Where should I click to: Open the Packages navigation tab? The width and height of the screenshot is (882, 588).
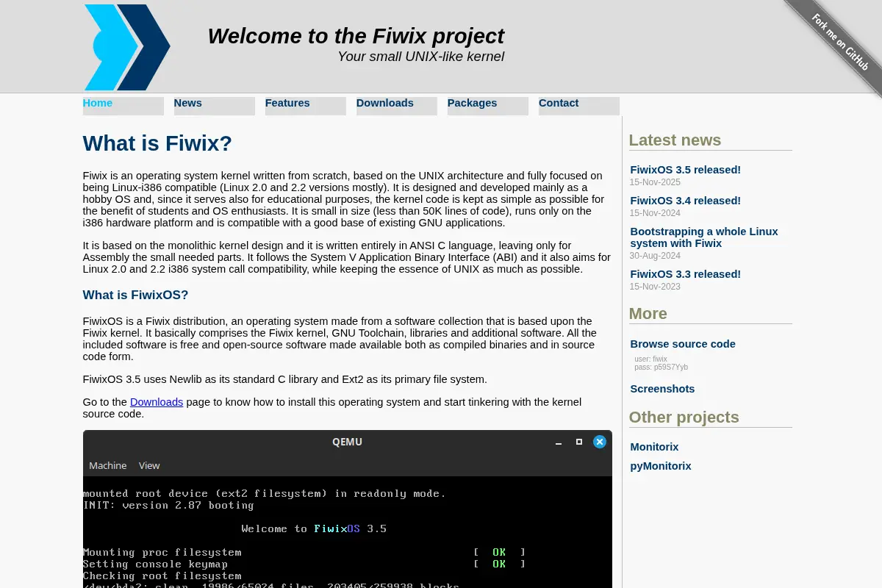tap(487, 106)
